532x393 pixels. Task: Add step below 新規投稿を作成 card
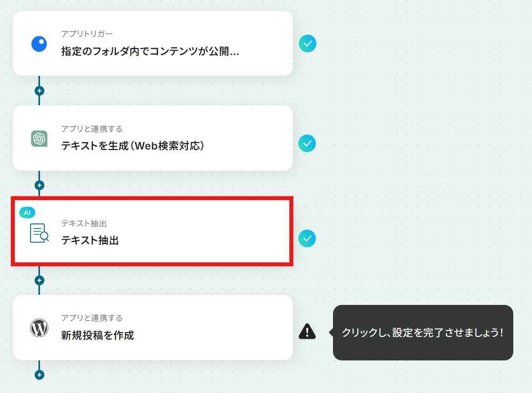[39, 375]
